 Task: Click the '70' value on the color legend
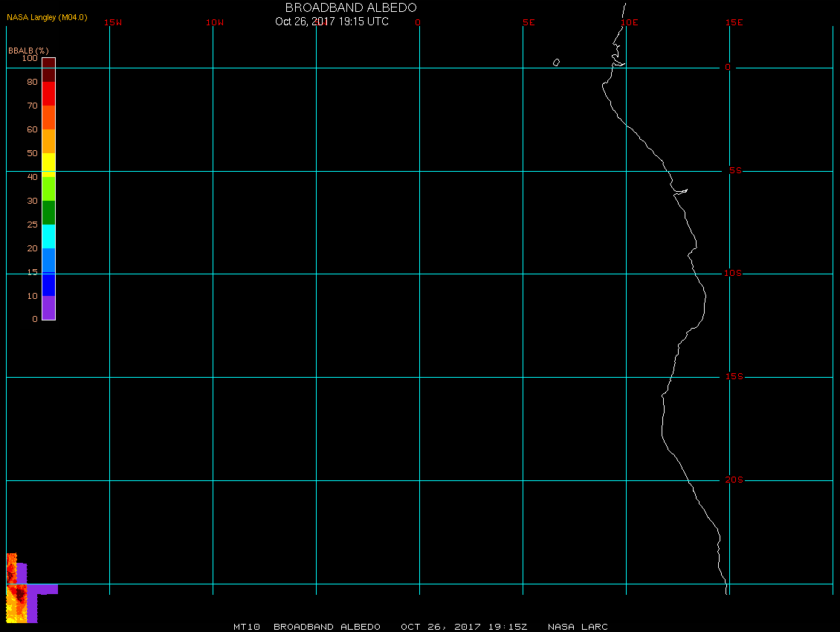[33, 106]
